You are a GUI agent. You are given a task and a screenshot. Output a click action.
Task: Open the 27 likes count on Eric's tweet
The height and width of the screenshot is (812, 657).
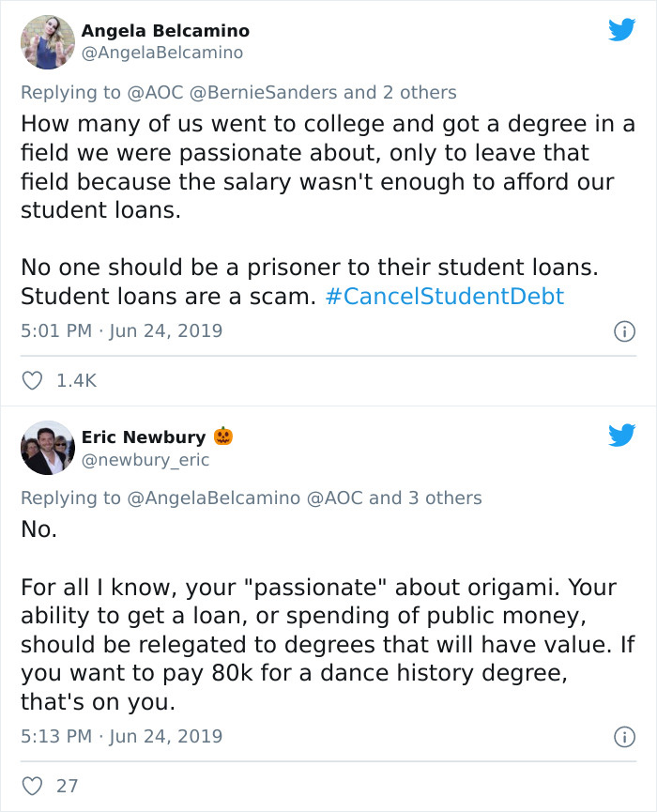coord(67,786)
